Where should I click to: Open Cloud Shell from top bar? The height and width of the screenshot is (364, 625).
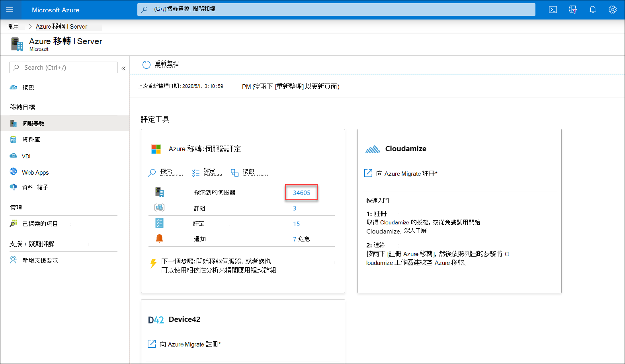553,10
